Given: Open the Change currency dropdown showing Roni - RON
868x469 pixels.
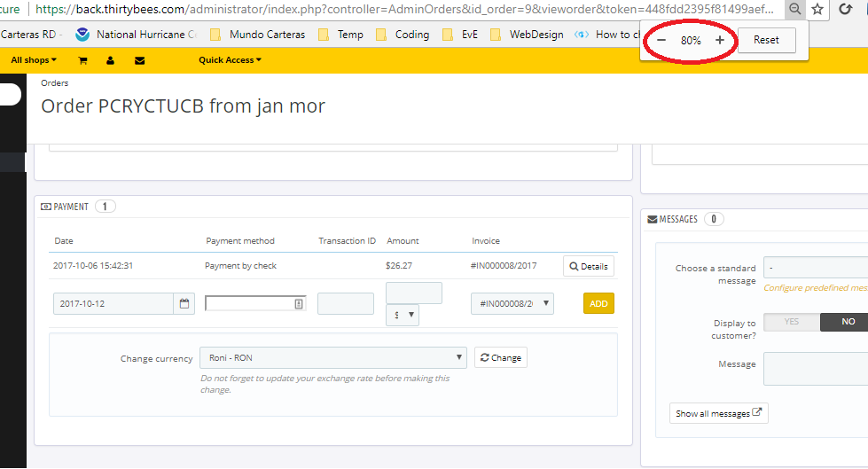Looking at the screenshot, I should [x=333, y=357].
